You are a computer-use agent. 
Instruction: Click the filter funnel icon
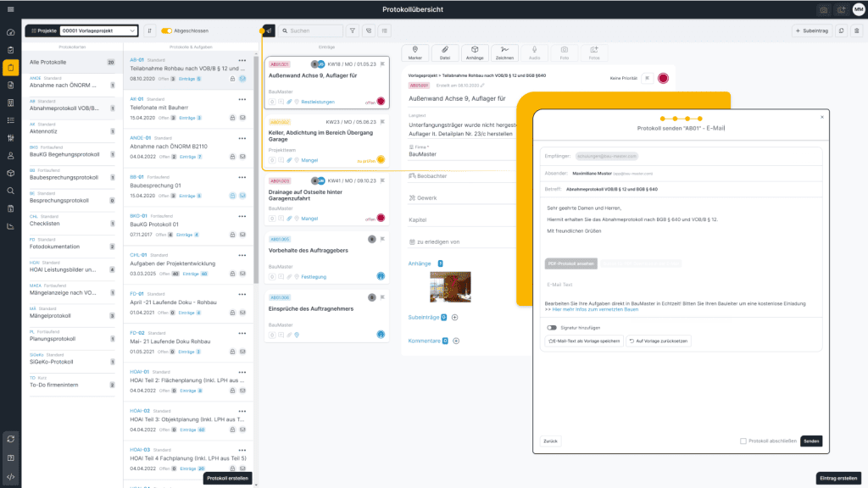pyautogui.click(x=352, y=30)
